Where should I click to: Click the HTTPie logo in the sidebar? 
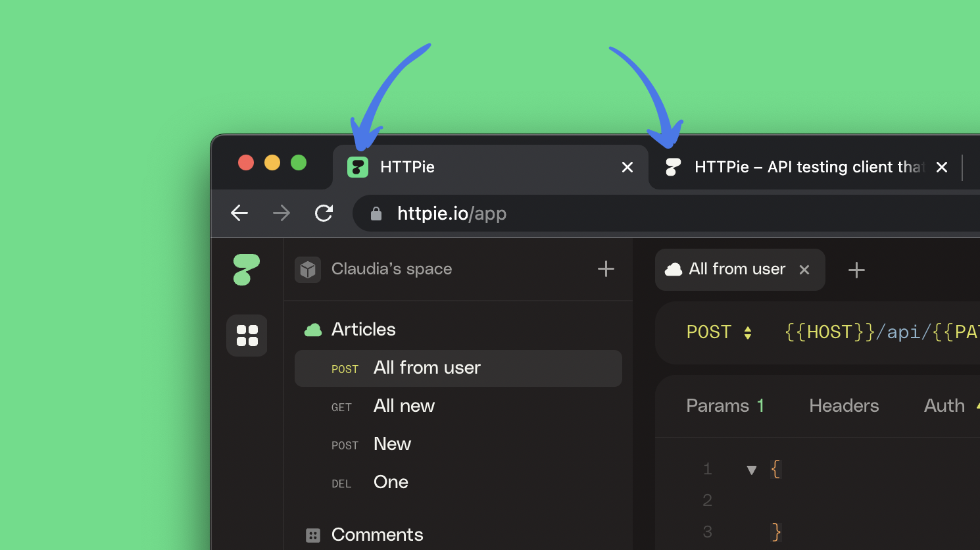(x=247, y=270)
